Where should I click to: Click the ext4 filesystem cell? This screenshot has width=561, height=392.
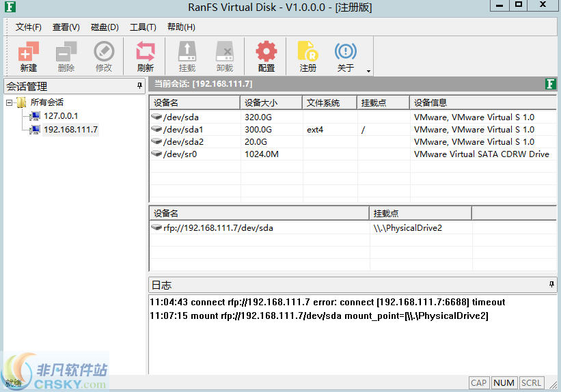pos(315,130)
